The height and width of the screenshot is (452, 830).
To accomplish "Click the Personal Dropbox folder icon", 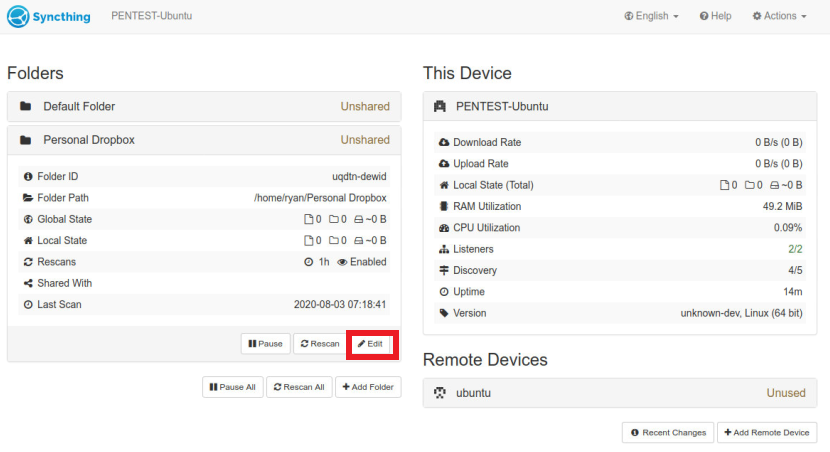I will tap(25, 140).
